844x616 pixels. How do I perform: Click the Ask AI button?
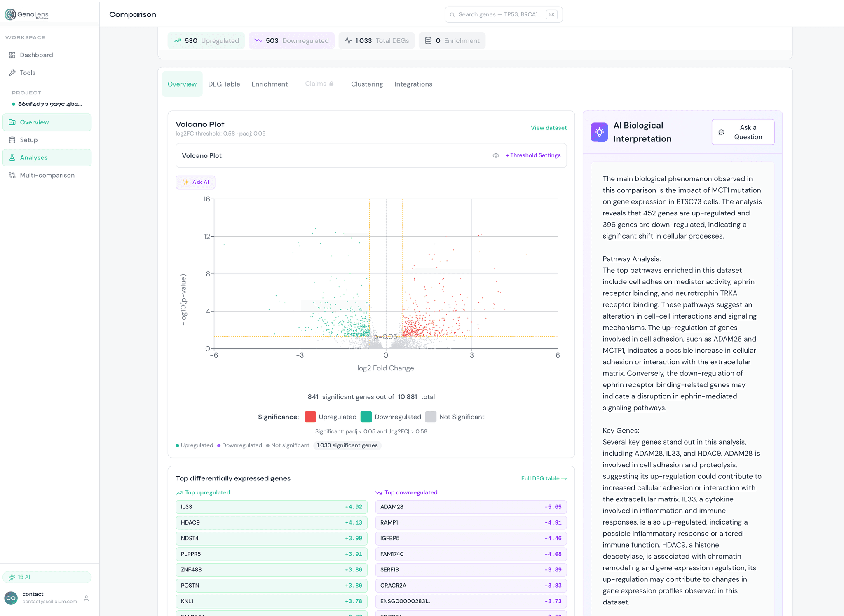coord(195,182)
